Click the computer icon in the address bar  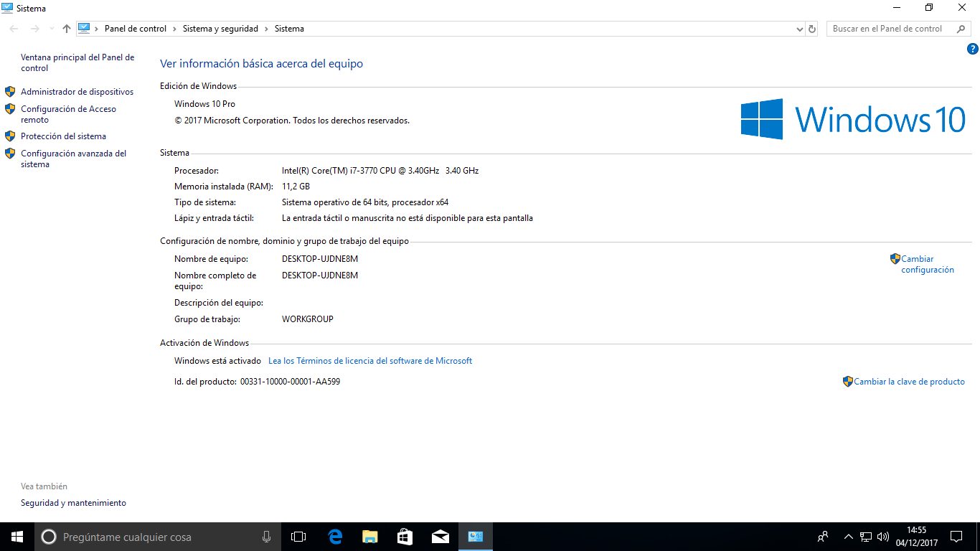pos(84,29)
